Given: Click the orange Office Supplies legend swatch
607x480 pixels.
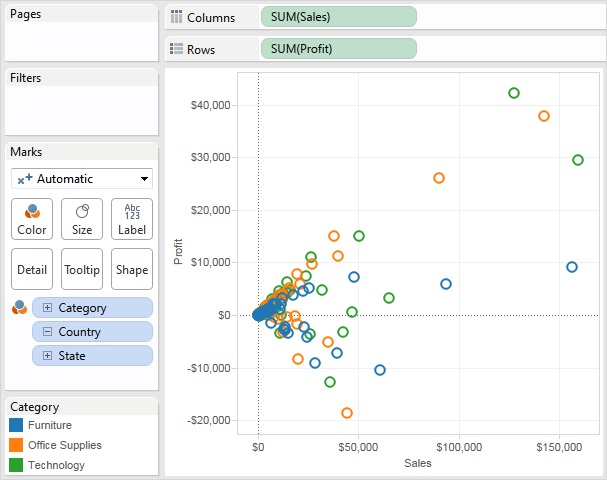Looking at the screenshot, I should [x=17, y=445].
